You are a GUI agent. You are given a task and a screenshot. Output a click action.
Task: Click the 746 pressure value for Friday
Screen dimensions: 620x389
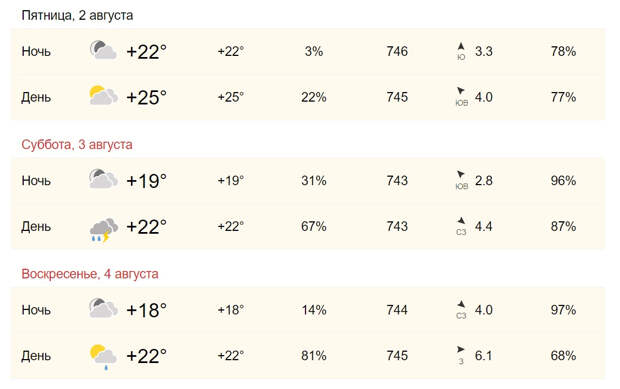click(x=397, y=51)
